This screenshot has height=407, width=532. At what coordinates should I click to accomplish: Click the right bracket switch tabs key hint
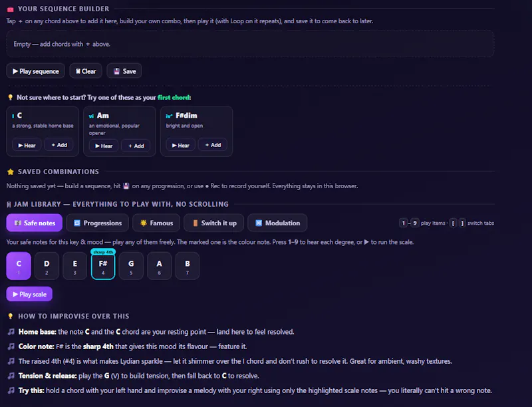click(462, 223)
